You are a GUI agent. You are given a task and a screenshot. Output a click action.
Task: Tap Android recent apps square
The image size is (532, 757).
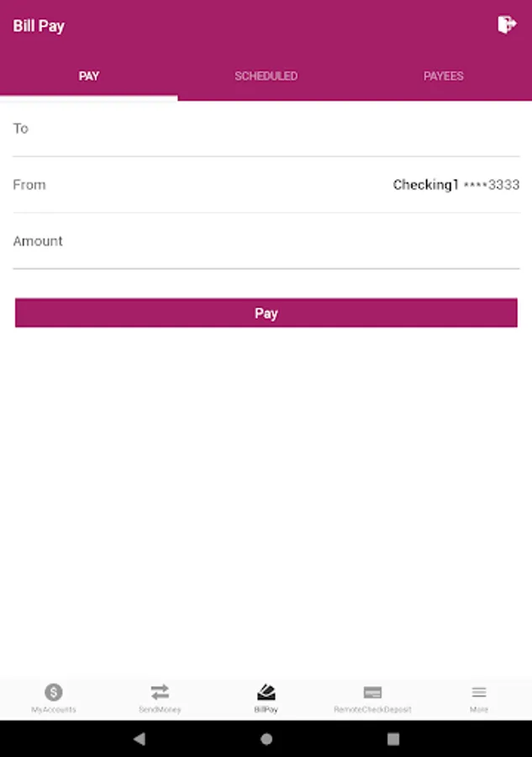[x=393, y=738]
